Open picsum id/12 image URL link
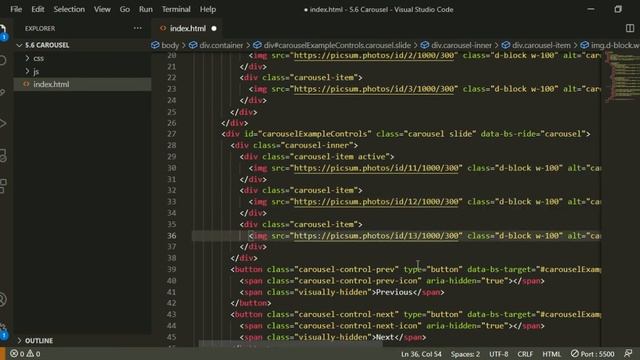This screenshot has width=640, height=360. pos(376,202)
